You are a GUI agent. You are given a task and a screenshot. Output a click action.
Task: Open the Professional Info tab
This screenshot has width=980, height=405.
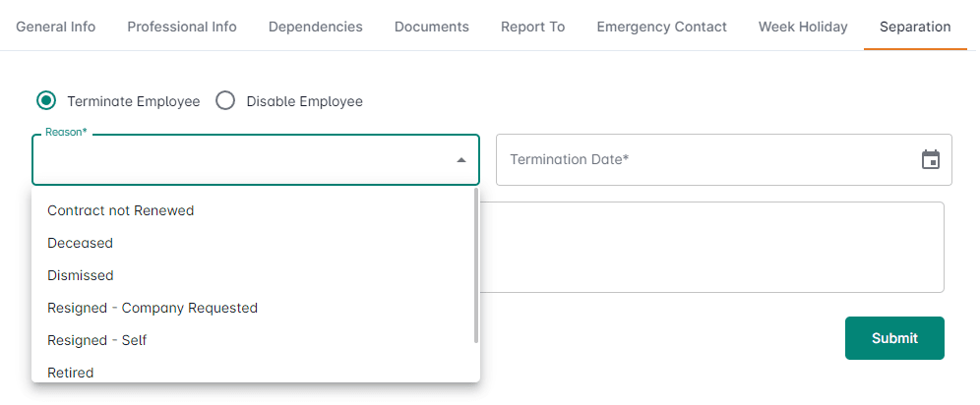(182, 27)
